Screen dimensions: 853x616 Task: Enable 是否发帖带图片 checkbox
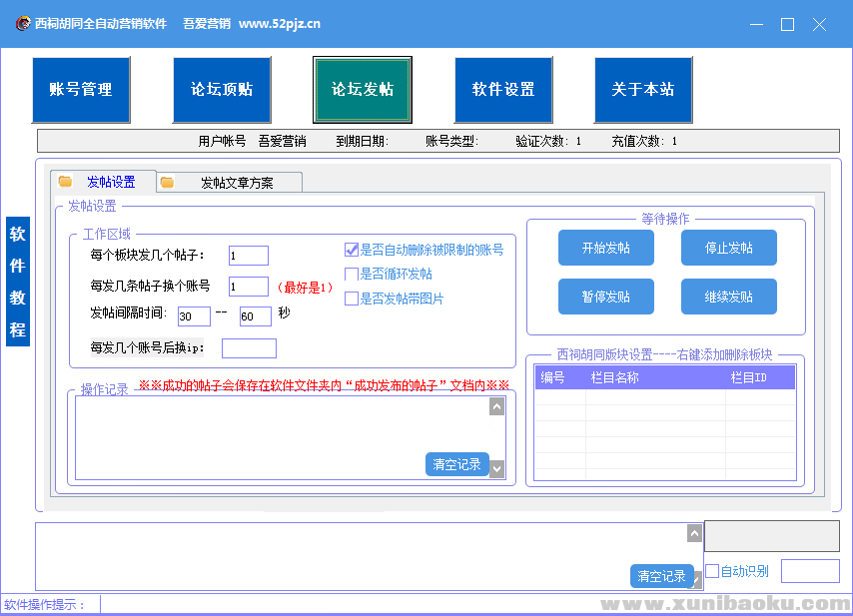click(352, 298)
